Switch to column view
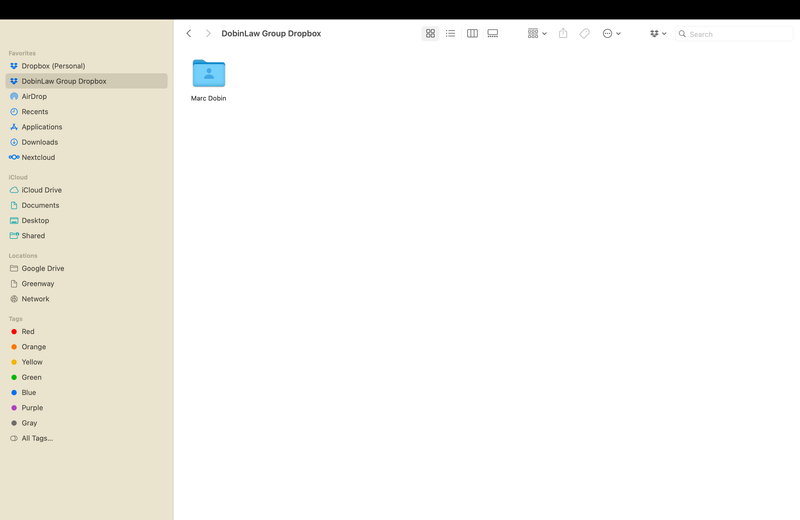This screenshot has width=800, height=520. click(472, 33)
